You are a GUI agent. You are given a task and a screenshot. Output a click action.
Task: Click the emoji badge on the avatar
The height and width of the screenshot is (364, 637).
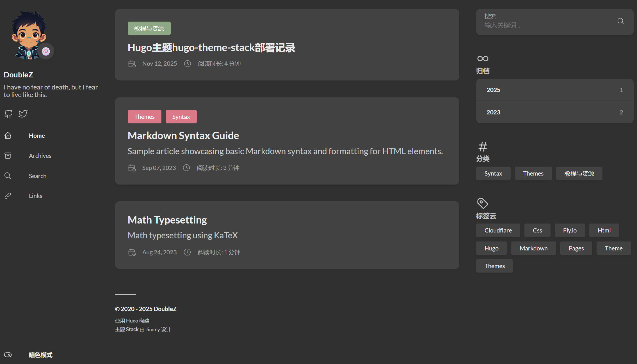(x=46, y=51)
